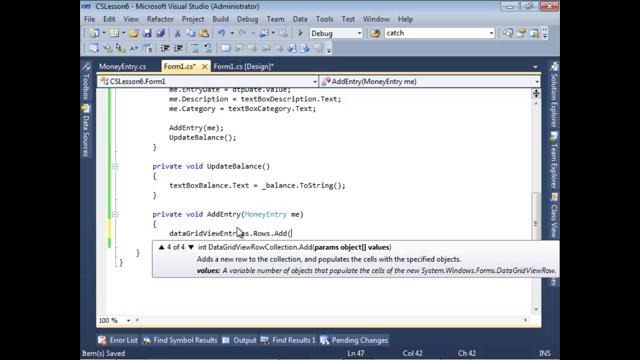The image size is (640, 360).
Task: Click the Redo arrow icon
Action: pos(242,33)
